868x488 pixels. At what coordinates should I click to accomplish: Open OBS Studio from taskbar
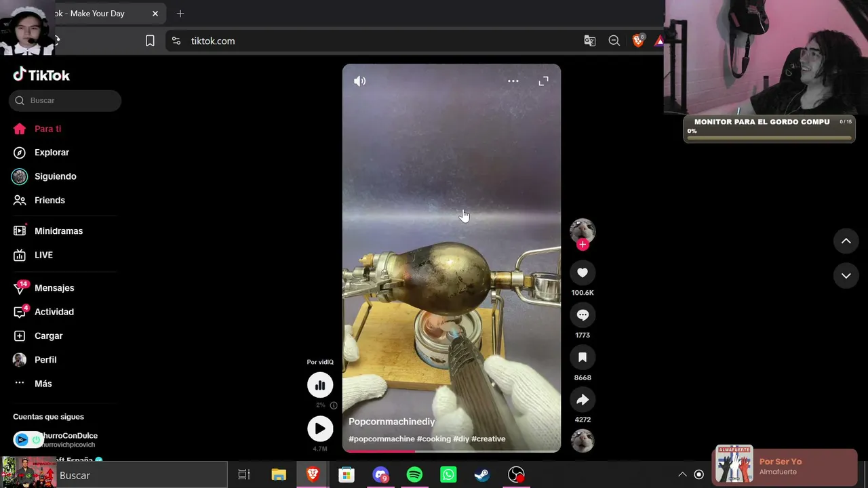(x=517, y=475)
